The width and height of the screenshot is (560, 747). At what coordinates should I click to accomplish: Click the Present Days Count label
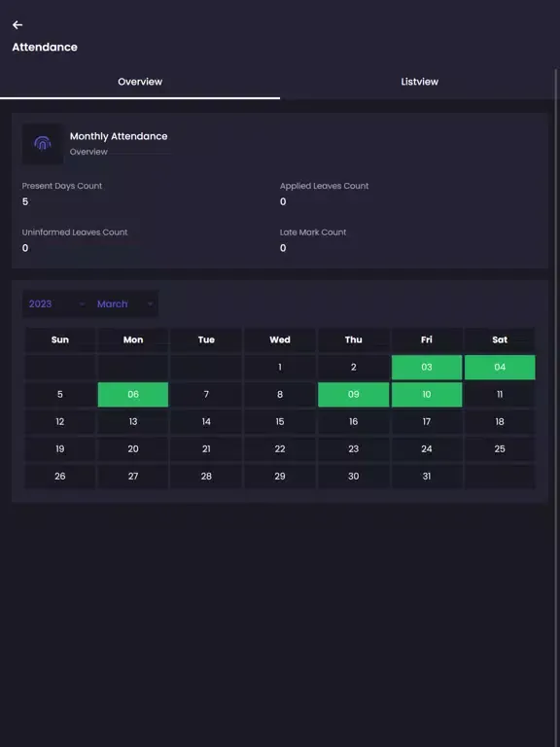(x=62, y=186)
